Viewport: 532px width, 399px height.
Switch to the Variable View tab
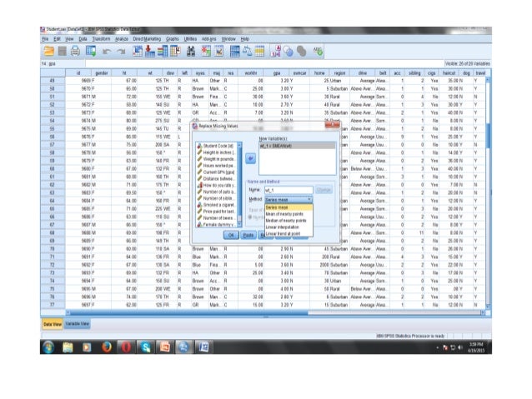[x=78, y=324]
